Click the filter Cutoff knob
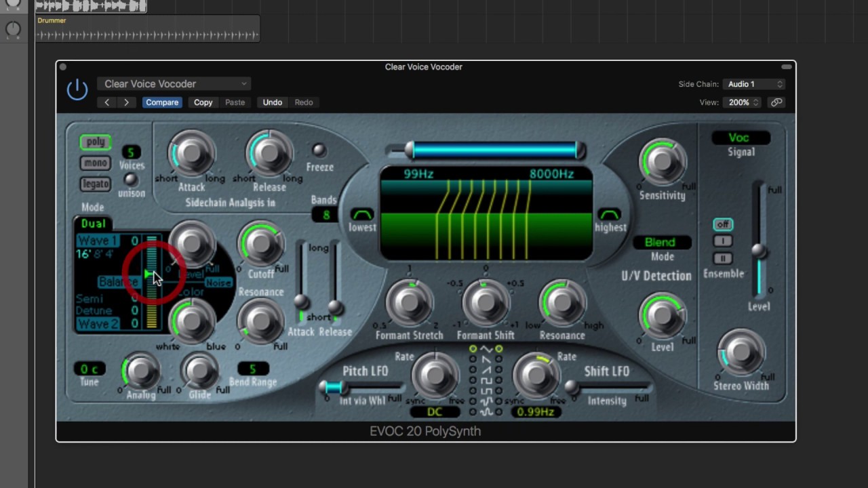Viewport: 868px width, 488px height. click(x=261, y=243)
